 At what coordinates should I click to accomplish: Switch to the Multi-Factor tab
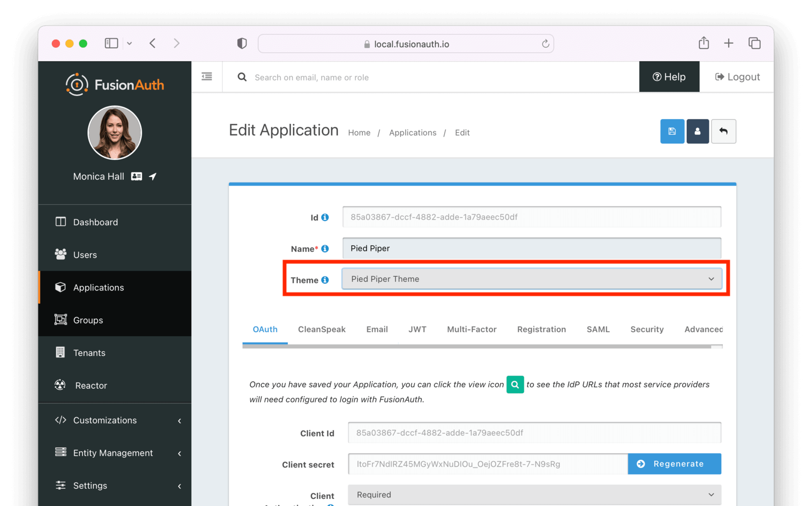[x=471, y=329]
